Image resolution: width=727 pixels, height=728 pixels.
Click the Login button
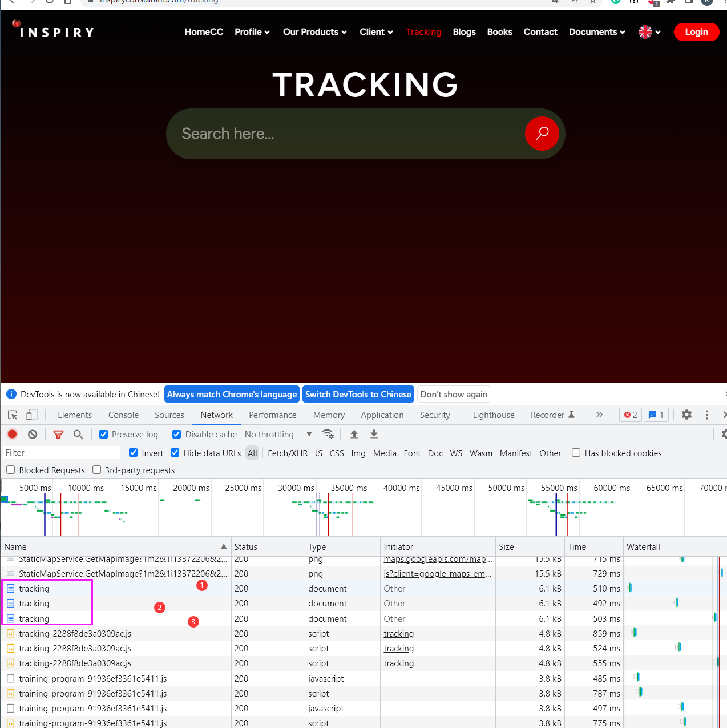[x=696, y=32]
